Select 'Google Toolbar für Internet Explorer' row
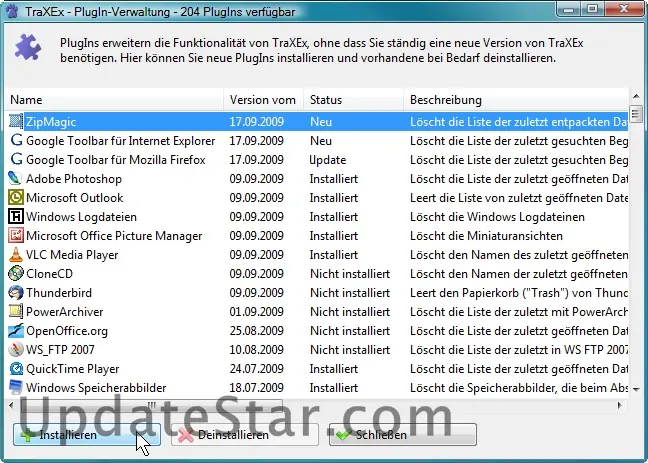 317,141
